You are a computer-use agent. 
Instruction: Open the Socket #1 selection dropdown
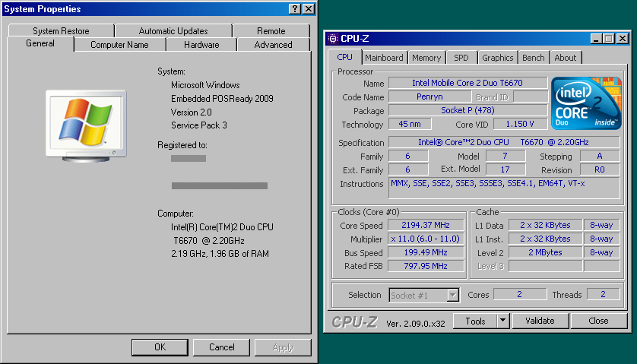coord(452,296)
